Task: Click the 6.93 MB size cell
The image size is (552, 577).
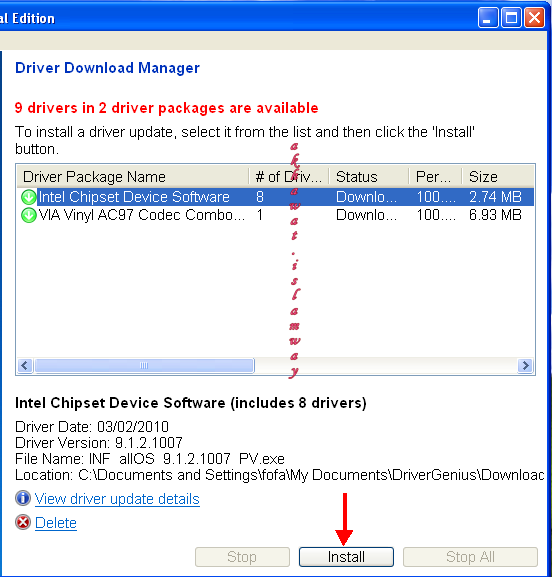Action: click(x=495, y=215)
